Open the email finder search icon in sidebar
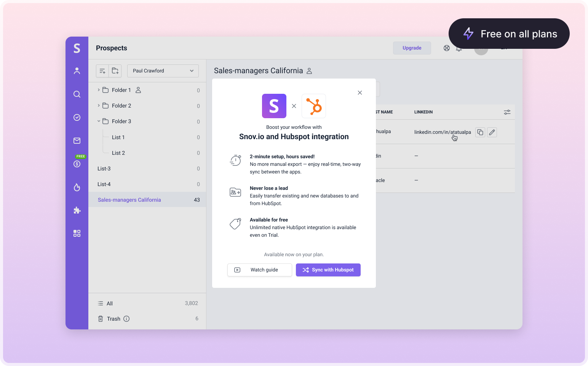 click(77, 94)
